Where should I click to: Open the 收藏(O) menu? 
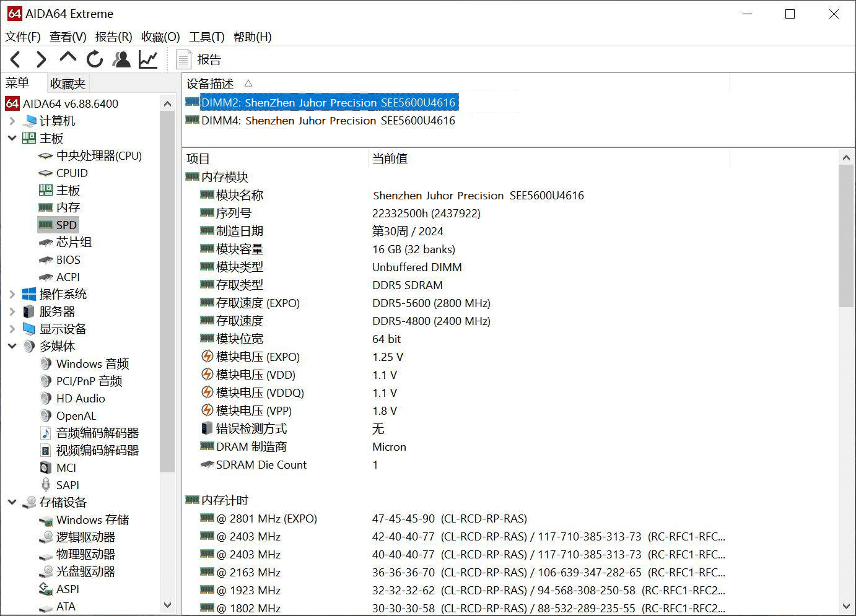coord(160,37)
